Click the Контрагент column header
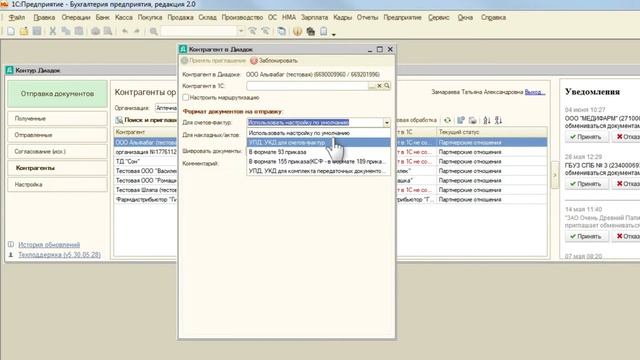The width and height of the screenshot is (640, 360). click(145, 132)
